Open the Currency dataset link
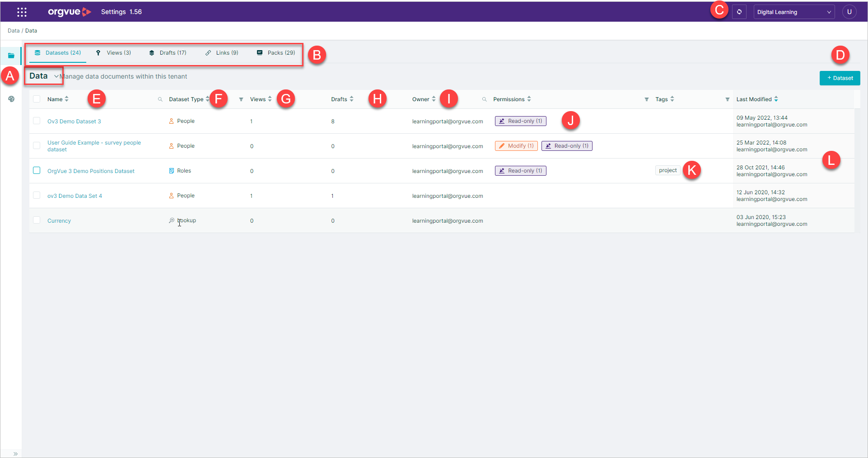 [x=59, y=221]
